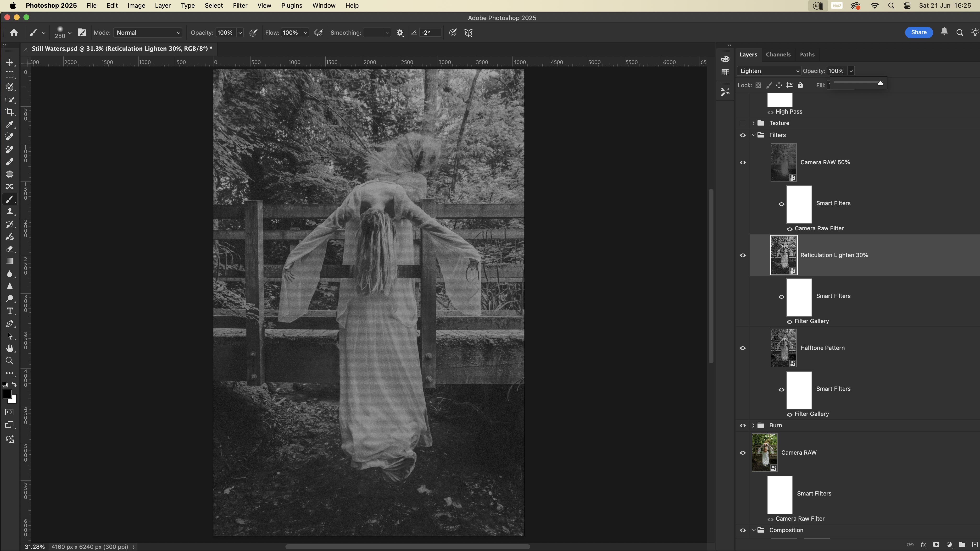Image resolution: width=980 pixels, height=551 pixels.
Task: Select the Eyedropper tool
Action: pyautogui.click(x=10, y=124)
